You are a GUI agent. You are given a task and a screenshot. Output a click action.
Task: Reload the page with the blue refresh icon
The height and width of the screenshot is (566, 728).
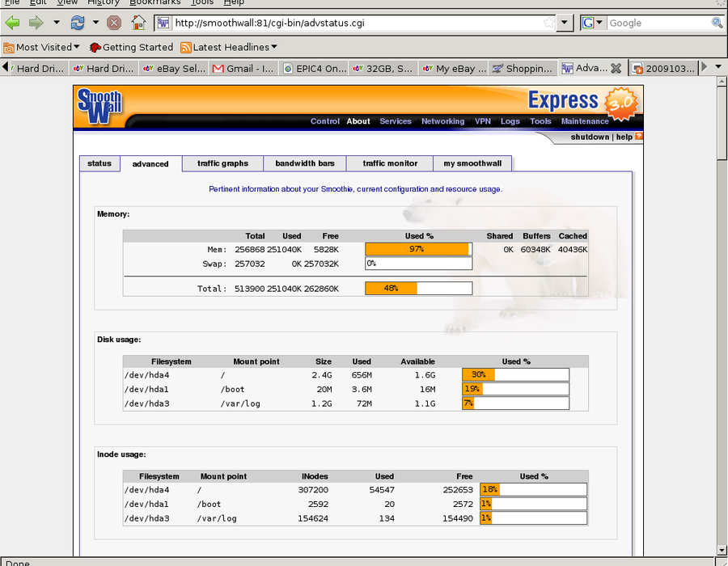pos(77,23)
